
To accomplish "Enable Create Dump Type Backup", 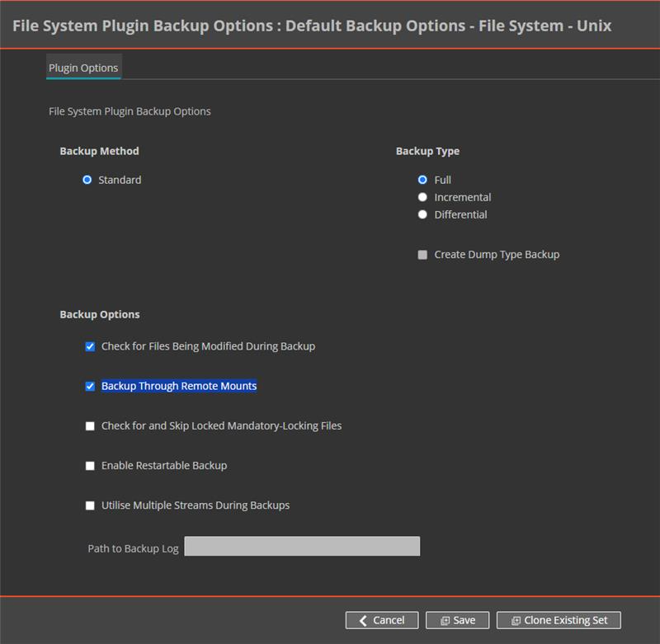I will pos(422,254).
